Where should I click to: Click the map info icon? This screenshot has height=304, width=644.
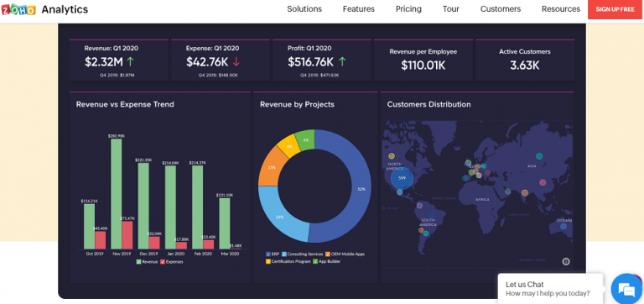565,261
